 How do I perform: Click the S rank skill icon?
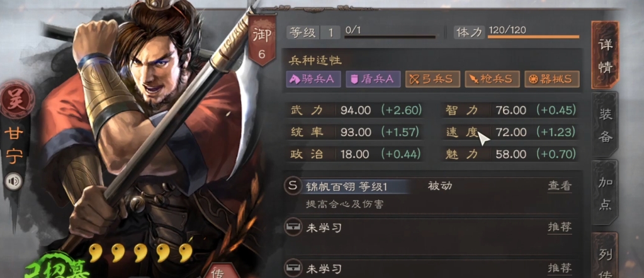pyautogui.click(x=293, y=186)
